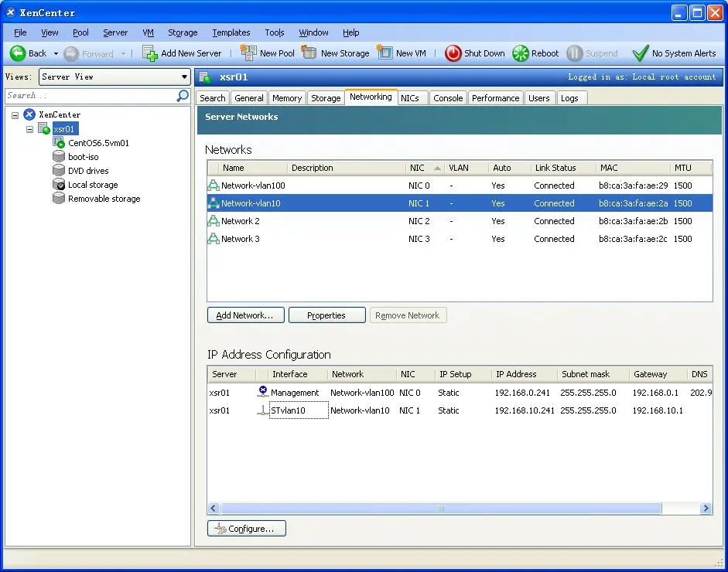Click the Configure... button
Viewport: 728px width, 572px height.
pyautogui.click(x=246, y=529)
